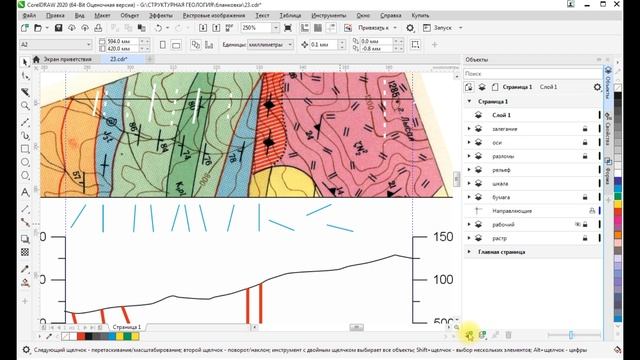The width and height of the screenshot is (640, 360).
Task: Select the шкала layer row
Action: coord(533,184)
